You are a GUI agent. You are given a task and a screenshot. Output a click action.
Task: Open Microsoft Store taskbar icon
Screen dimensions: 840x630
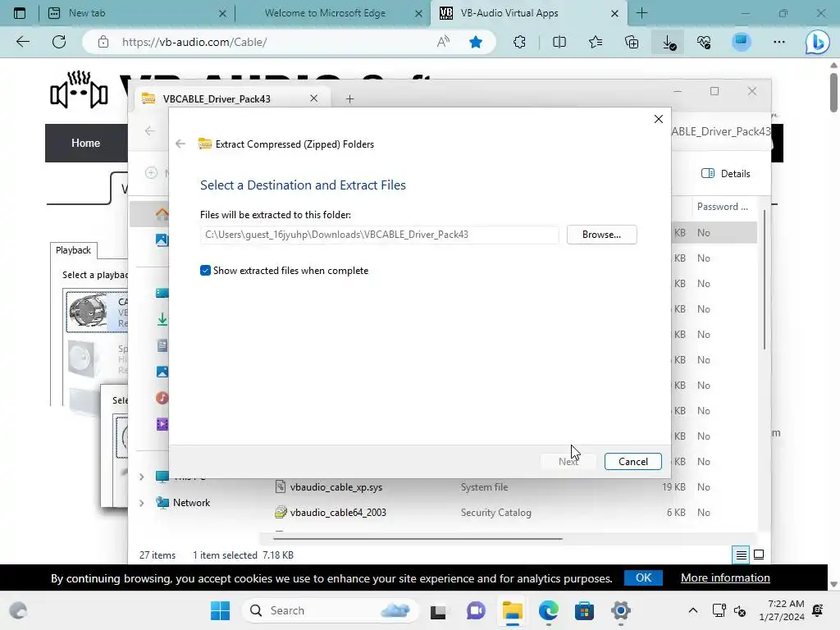click(584, 610)
